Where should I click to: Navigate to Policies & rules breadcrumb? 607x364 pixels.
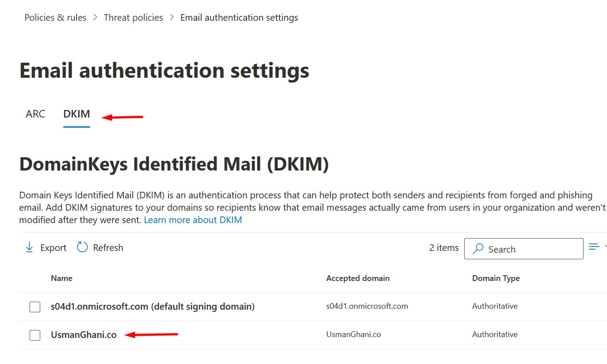[x=55, y=17]
